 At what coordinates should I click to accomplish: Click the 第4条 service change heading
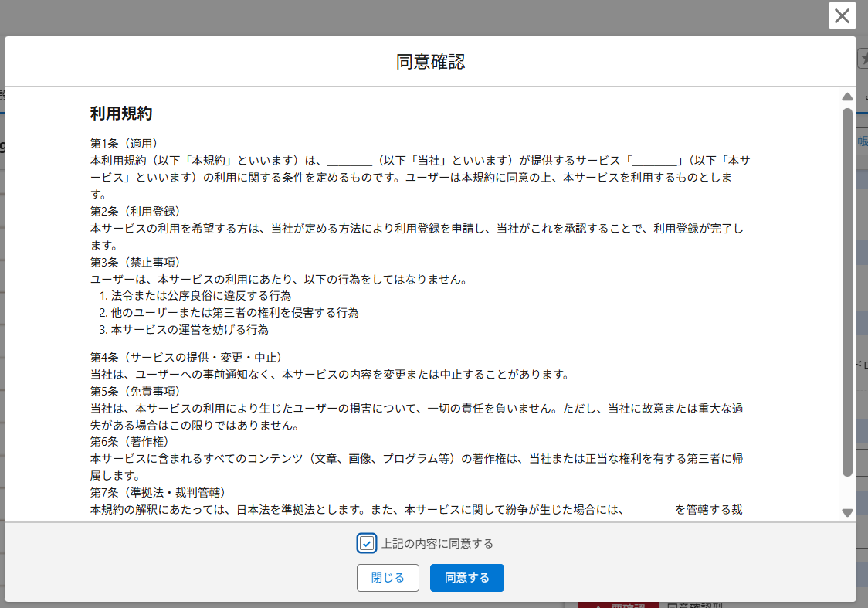[x=186, y=358]
